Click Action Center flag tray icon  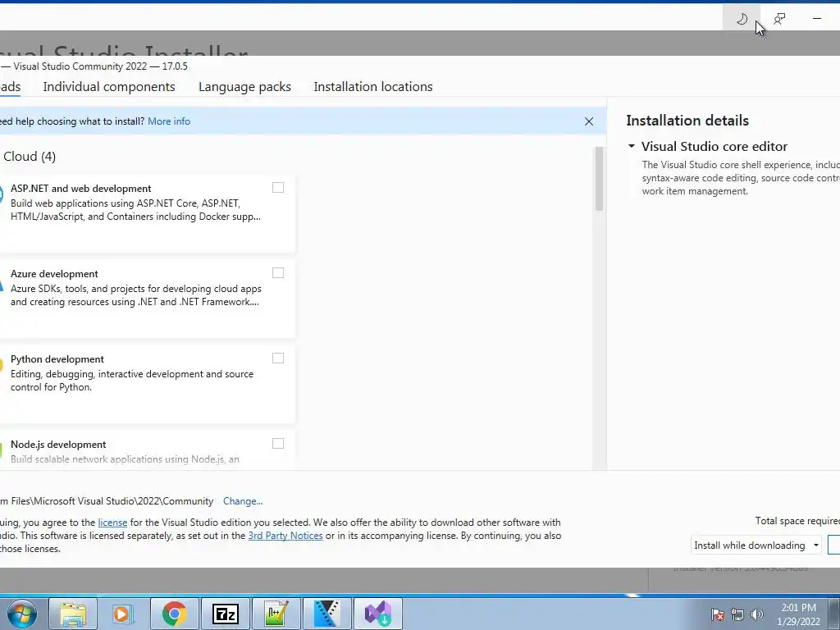click(718, 614)
